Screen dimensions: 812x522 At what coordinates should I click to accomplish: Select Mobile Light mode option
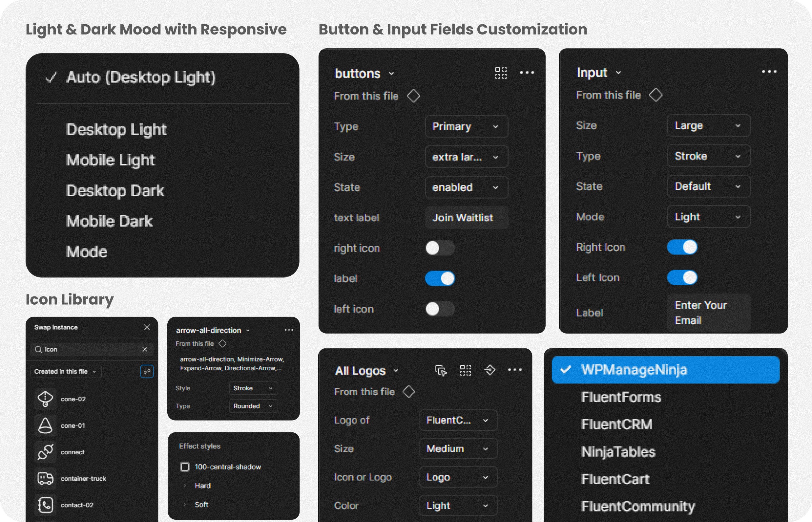click(111, 160)
